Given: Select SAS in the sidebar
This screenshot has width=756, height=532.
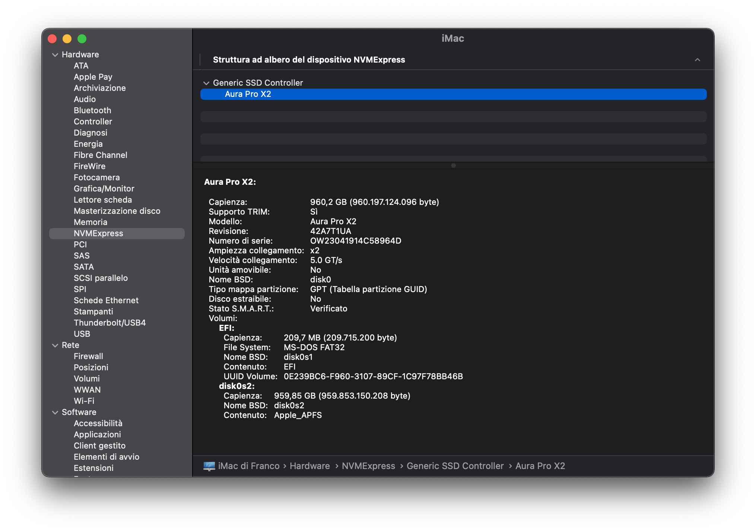Looking at the screenshot, I should pos(82,256).
